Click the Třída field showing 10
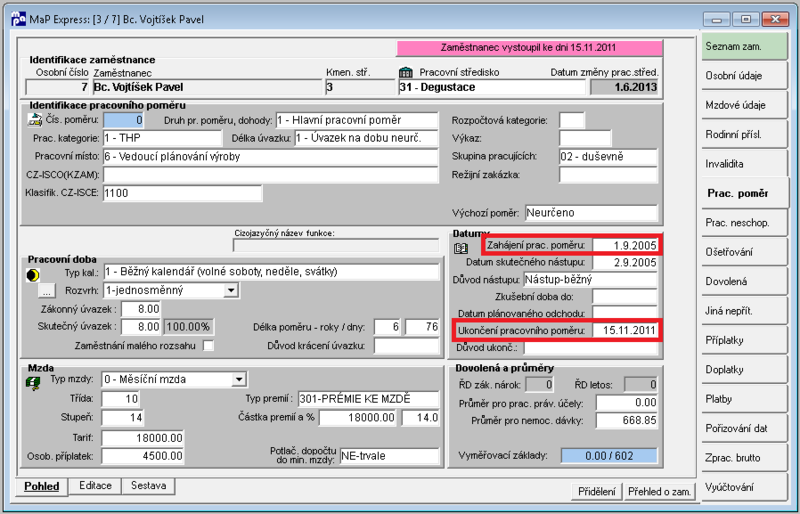The height and width of the screenshot is (514, 800). pos(120,399)
